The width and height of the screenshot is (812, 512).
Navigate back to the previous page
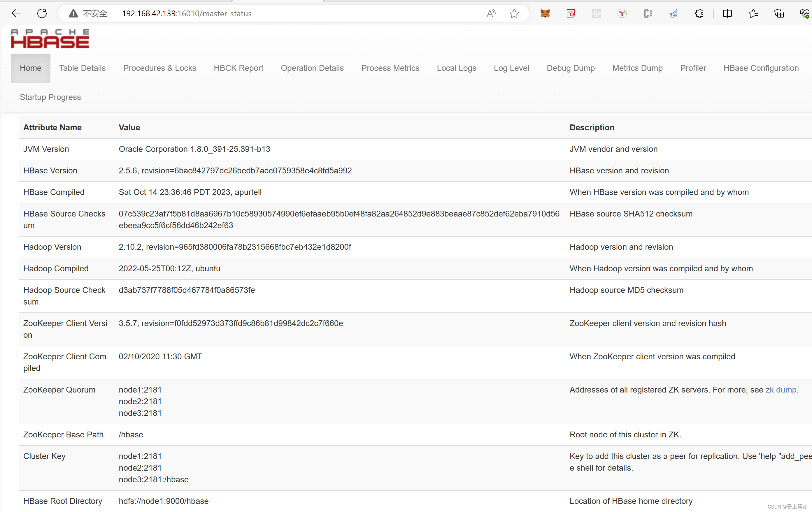click(16, 13)
